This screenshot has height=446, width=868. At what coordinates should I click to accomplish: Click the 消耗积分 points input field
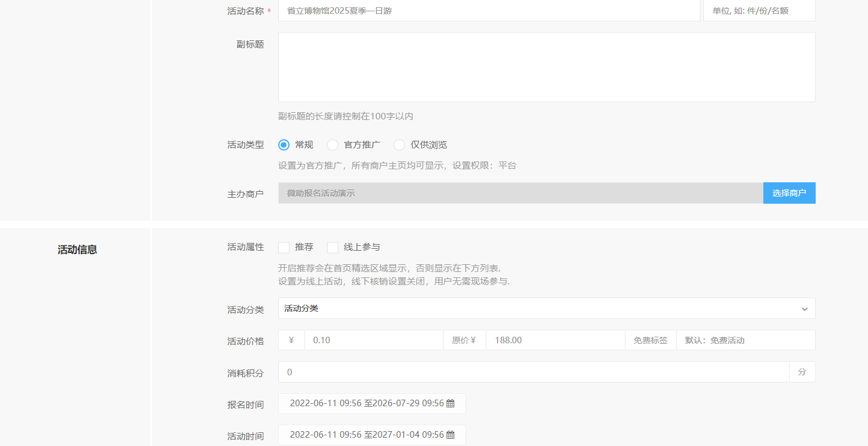(x=532, y=371)
